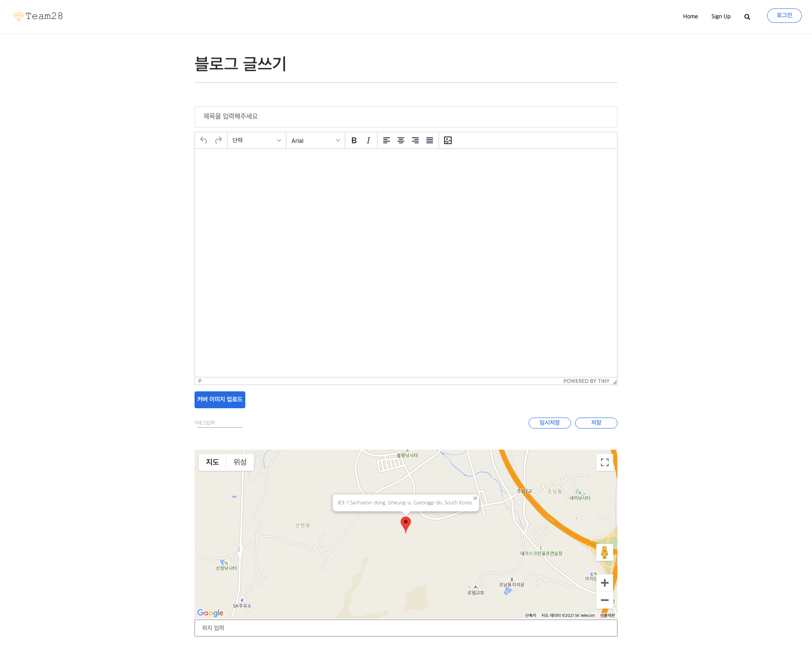Viewport: 812px width, 650px height.
Task: Open the 단락 paragraph format dropdown
Action: 257,140
